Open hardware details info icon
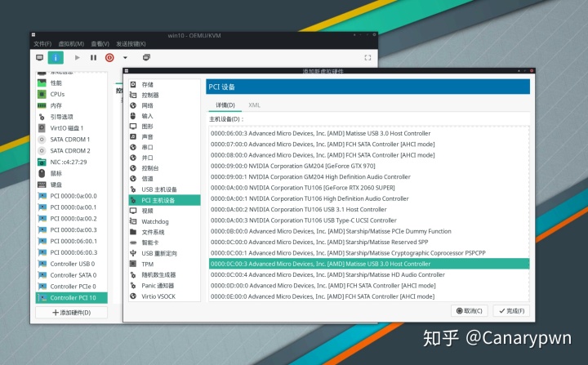The height and width of the screenshot is (365, 588). pyautogui.click(x=56, y=57)
